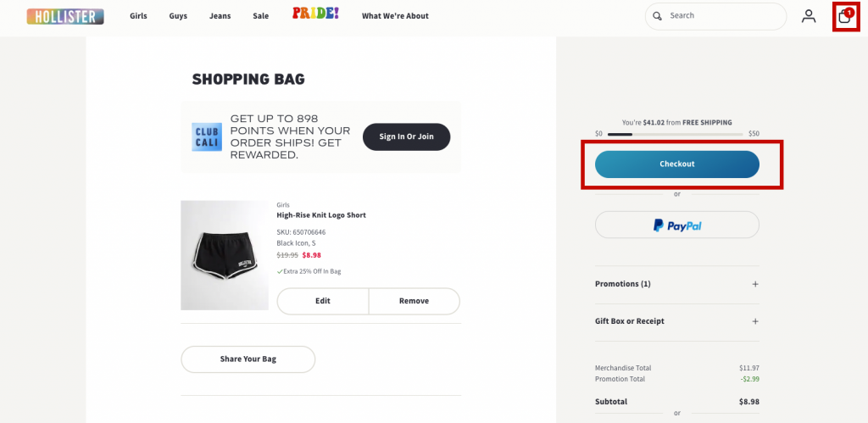
Task: Go to the Jeans menu
Action: coord(220,16)
